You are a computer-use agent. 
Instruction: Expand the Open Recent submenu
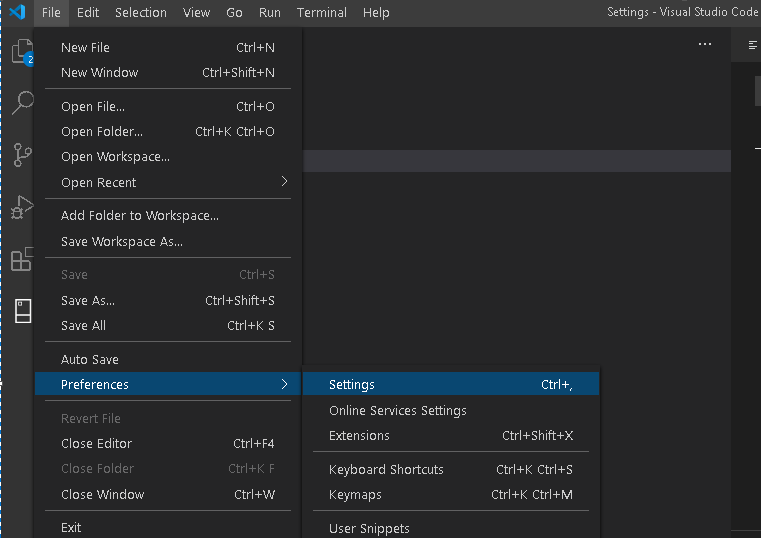tap(284, 182)
